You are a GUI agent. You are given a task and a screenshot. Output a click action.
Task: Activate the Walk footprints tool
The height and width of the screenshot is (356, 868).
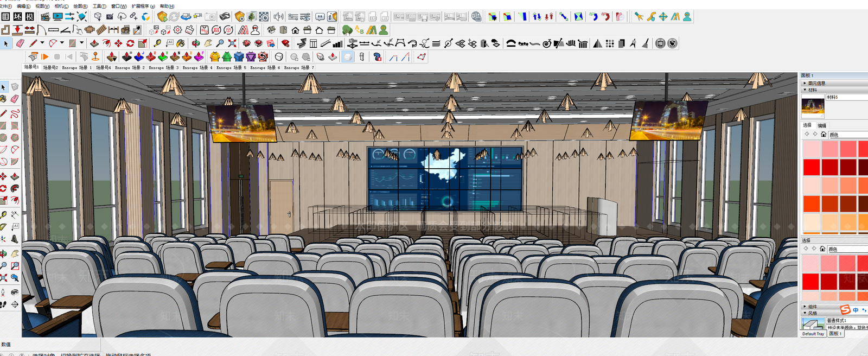point(3,304)
